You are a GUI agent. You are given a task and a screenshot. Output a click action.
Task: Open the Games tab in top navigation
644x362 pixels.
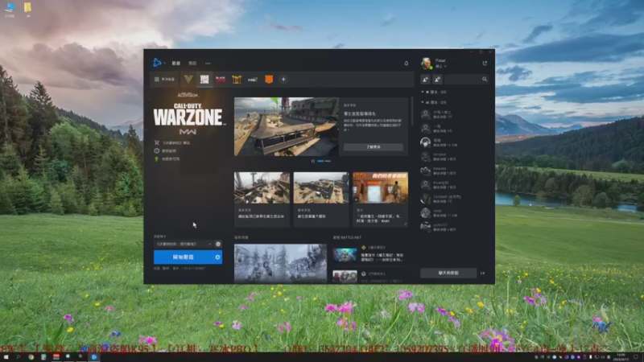point(175,64)
